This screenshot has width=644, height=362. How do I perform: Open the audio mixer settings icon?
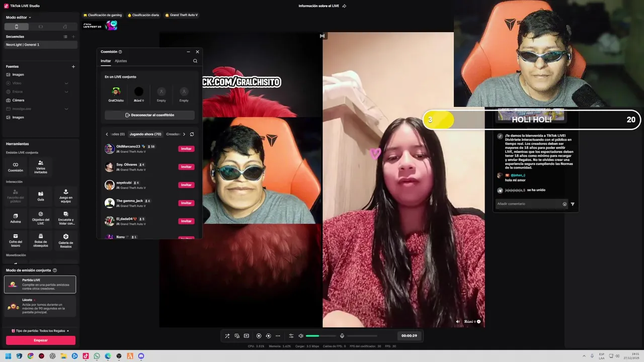pyautogui.click(x=291, y=336)
